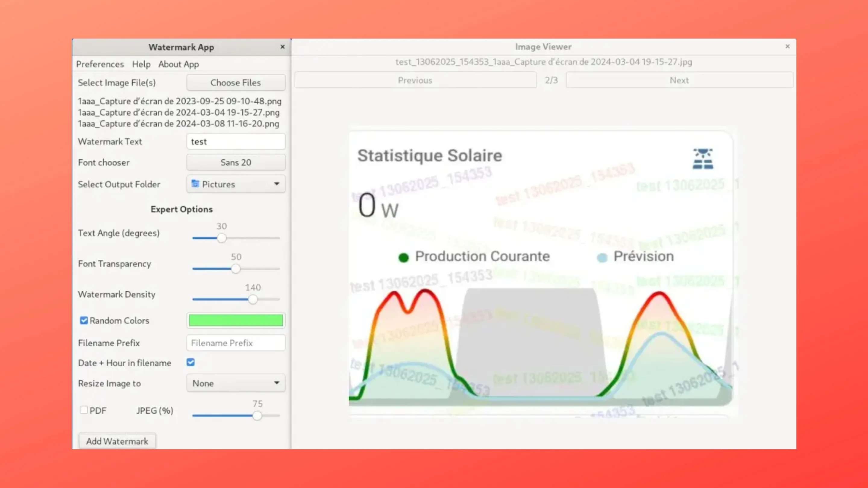Toggle Date + Hour in filename checkbox
This screenshot has height=488, width=868.
(191, 362)
